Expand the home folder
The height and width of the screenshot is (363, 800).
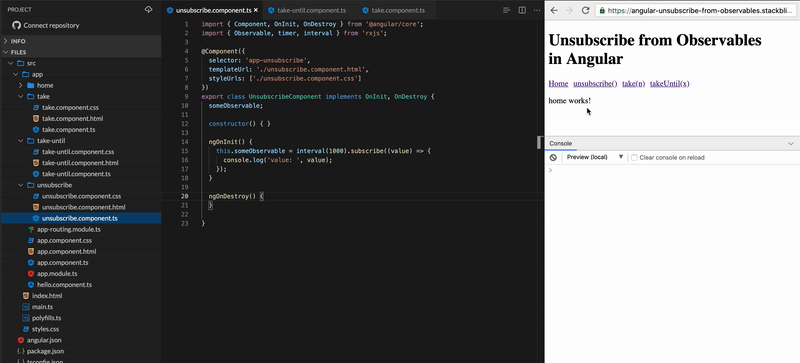pos(20,85)
